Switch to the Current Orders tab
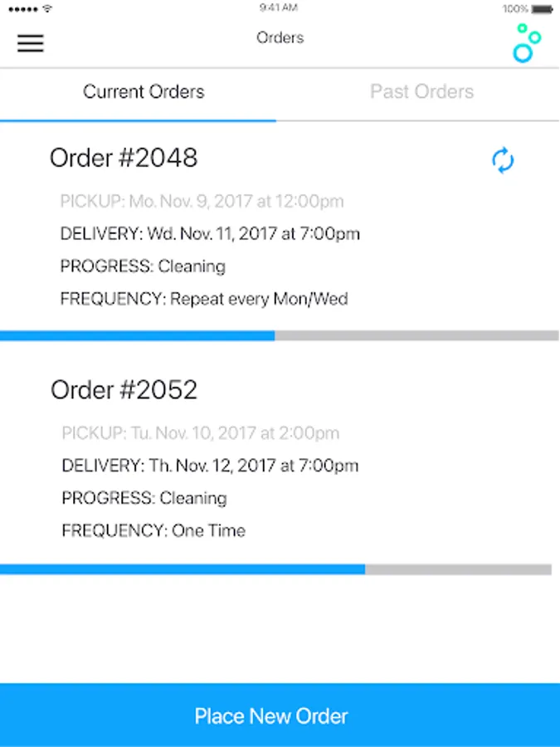The width and height of the screenshot is (560, 747). (144, 91)
